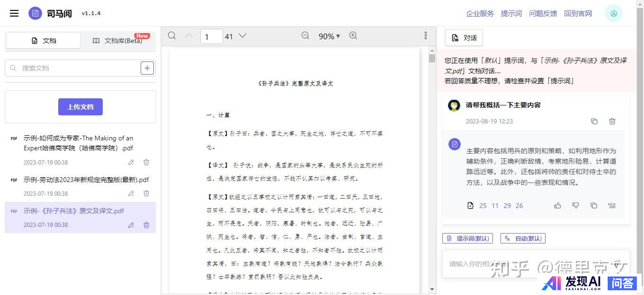Select the 对话 tab
Viewport: 644px width, 295px height.
[x=464, y=38]
